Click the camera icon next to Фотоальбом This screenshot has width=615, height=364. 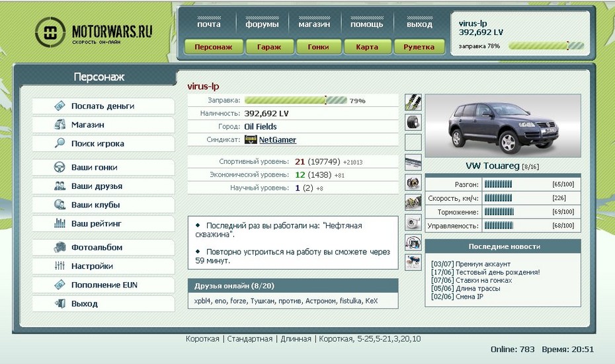click(x=60, y=248)
